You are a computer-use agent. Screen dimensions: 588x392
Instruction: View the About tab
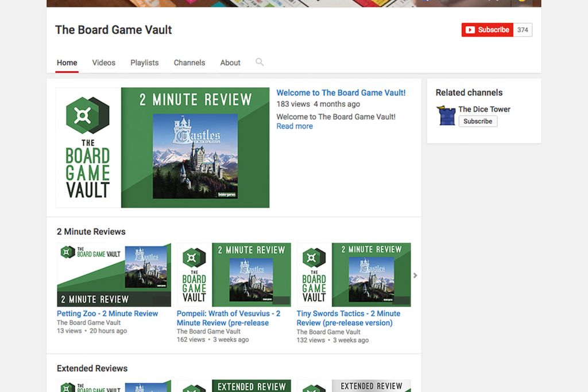coord(230,63)
